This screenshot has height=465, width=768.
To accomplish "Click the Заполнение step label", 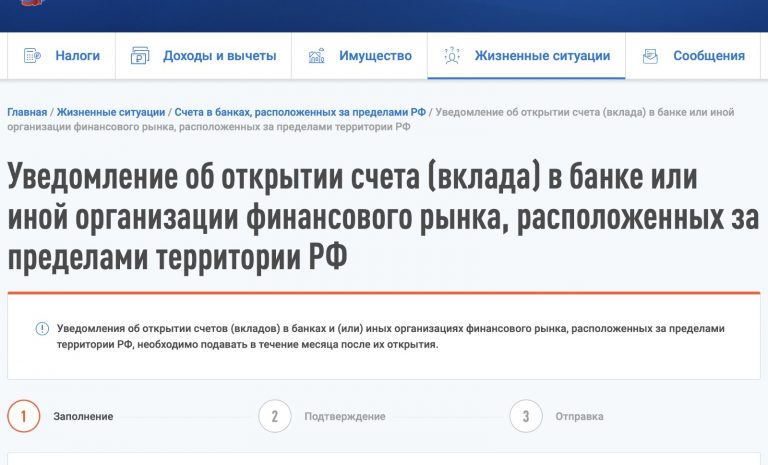I will [x=83, y=416].
